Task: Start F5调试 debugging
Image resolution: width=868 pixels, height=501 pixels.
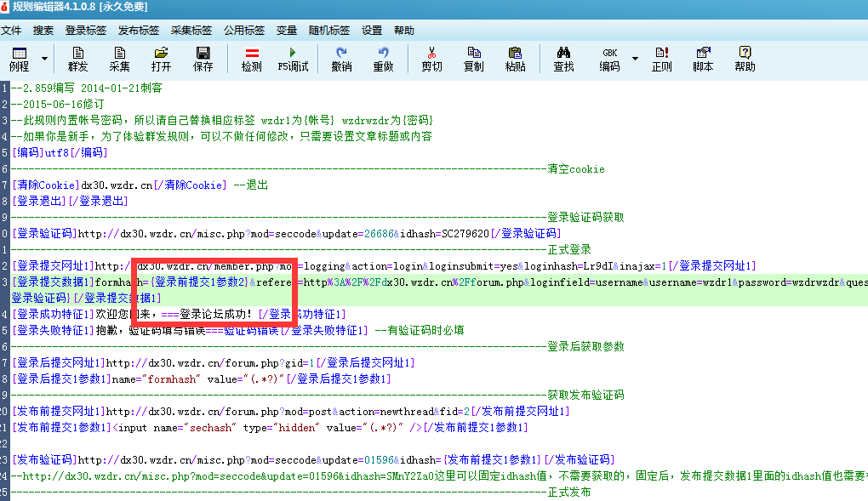Action: tap(293, 59)
